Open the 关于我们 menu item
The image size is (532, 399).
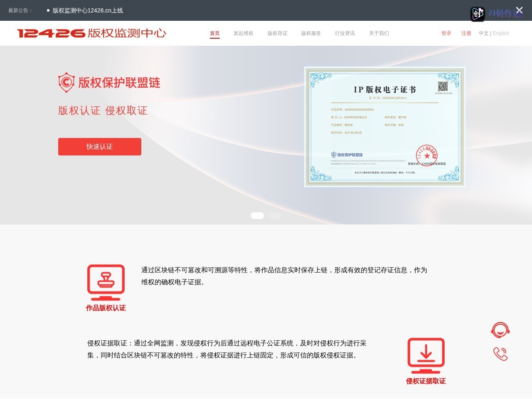pyautogui.click(x=379, y=33)
